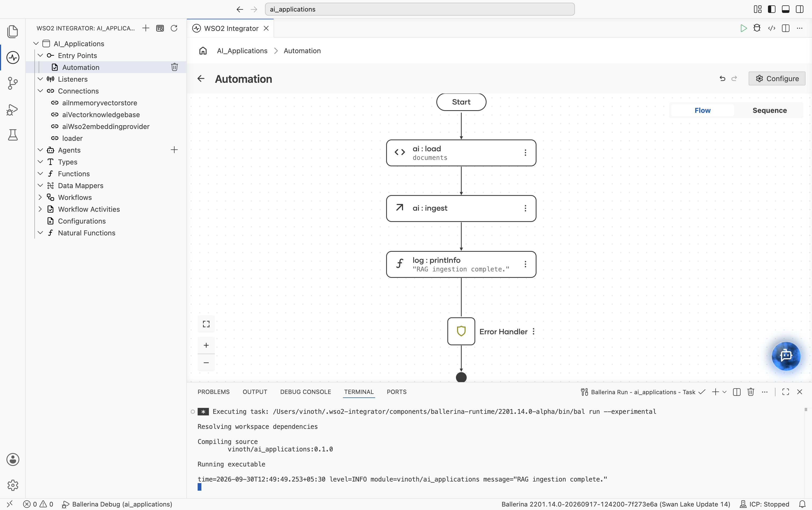Viewport: 812px width, 510px height.
Task: Open options menu for log : printInfo node
Action: (525, 264)
